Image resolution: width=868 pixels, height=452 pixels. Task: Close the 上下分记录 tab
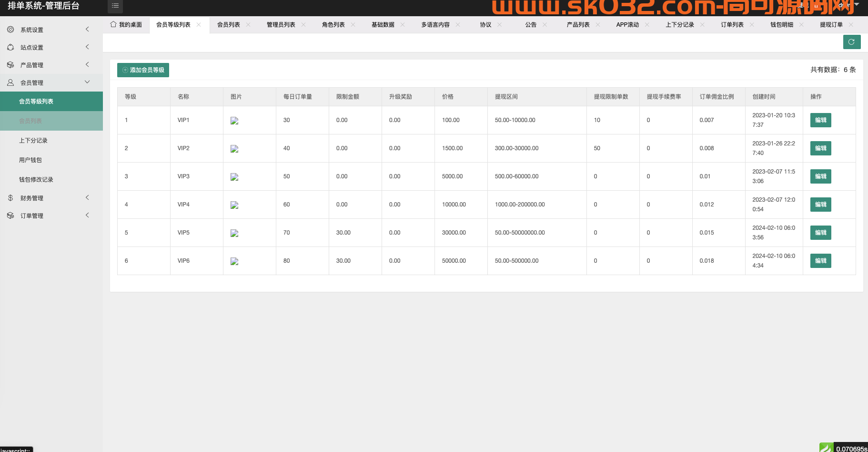click(x=702, y=25)
